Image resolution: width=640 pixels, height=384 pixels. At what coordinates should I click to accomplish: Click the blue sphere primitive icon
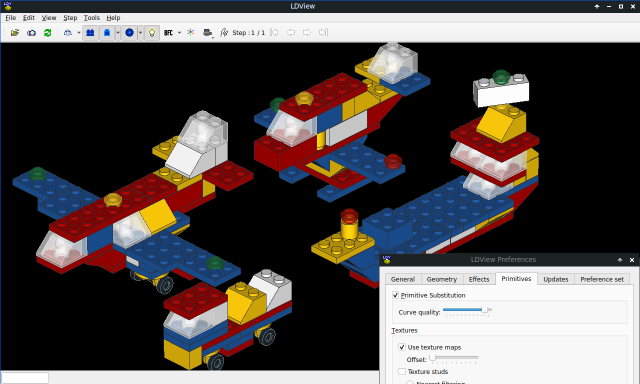(x=129, y=33)
